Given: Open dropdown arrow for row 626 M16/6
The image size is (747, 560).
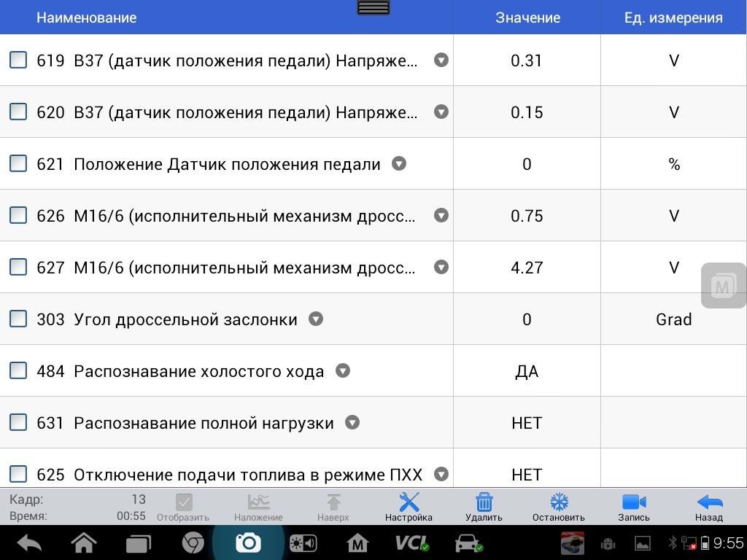Looking at the screenshot, I should (441, 216).
